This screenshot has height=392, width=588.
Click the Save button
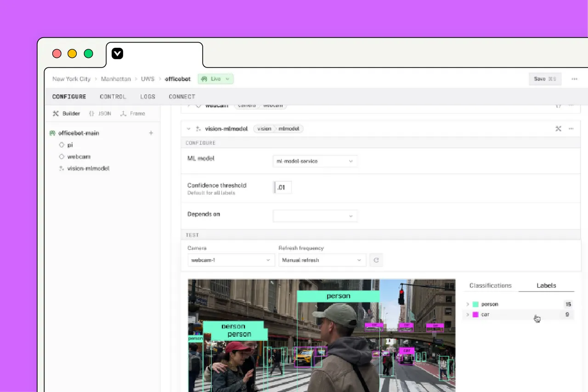coord(545,79)
